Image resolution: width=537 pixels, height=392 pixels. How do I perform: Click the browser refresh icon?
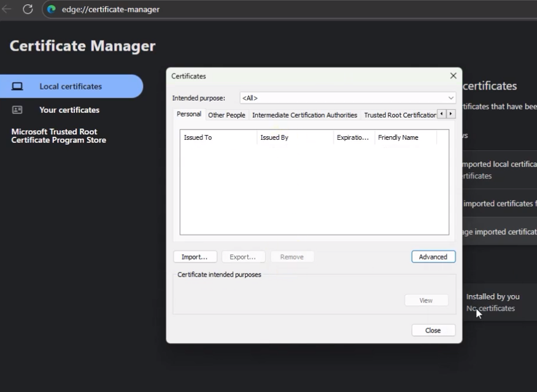click(28, 9)
